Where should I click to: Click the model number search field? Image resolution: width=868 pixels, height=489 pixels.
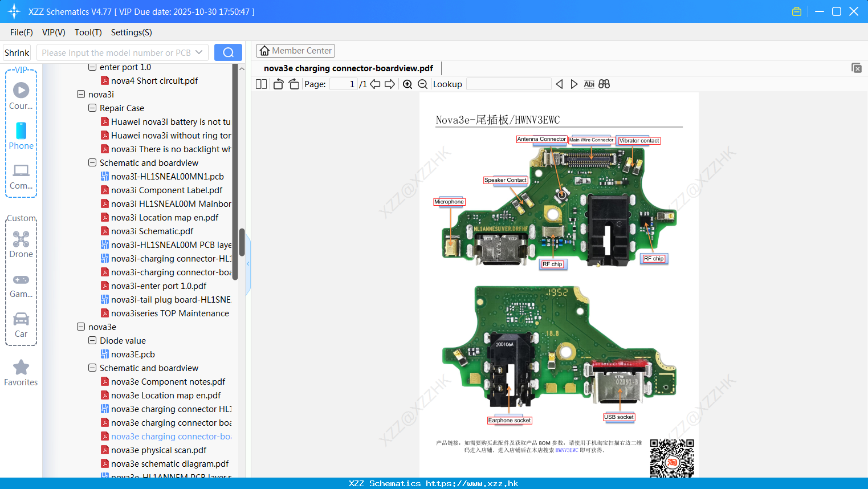(x=116, y=52)
